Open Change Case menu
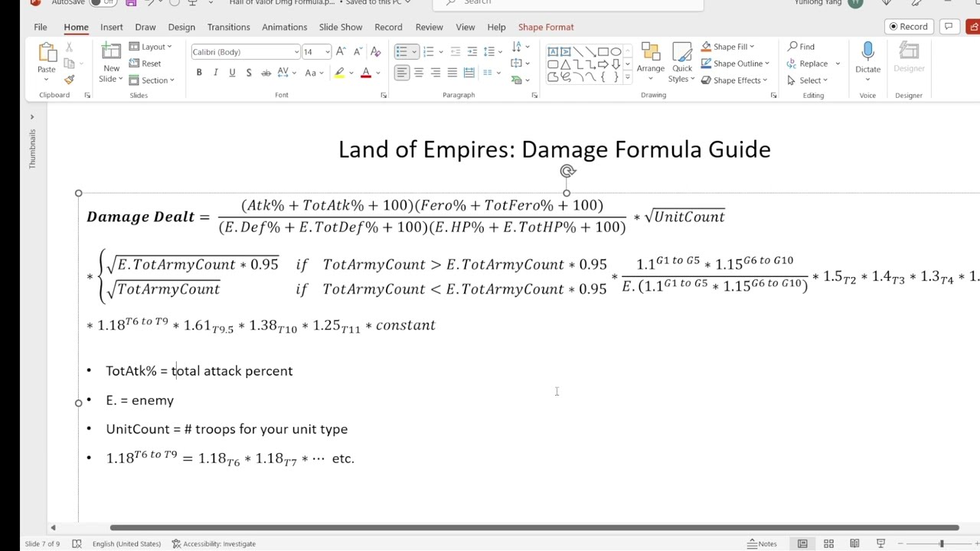The height and width of the screenshot is (551, 980). tap(314, 73)
